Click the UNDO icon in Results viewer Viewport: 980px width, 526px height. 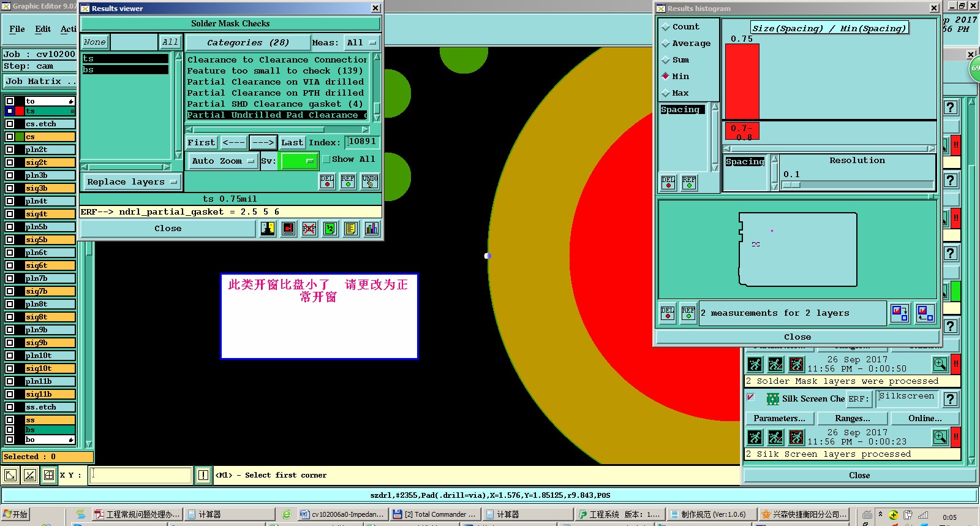tap(370, 181)
